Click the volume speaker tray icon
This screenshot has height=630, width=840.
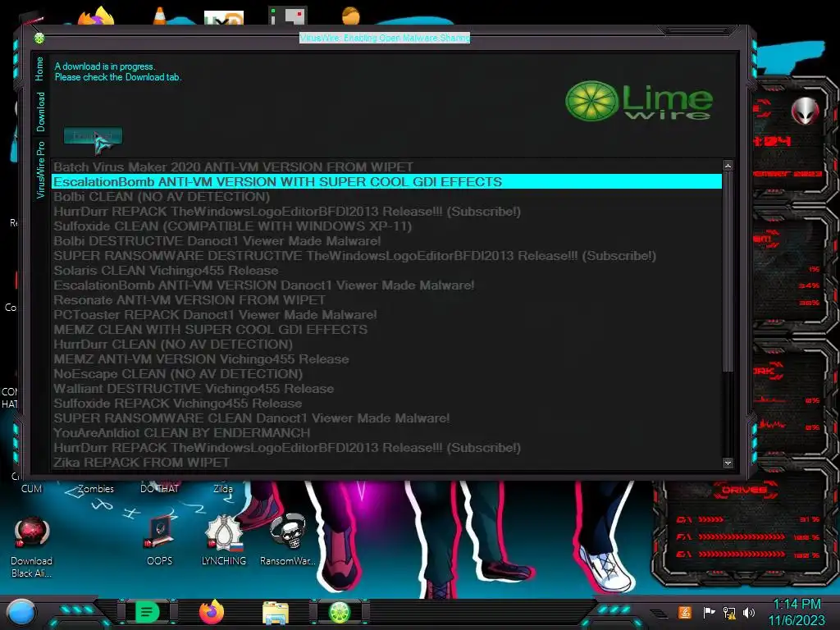click(749, 612)
